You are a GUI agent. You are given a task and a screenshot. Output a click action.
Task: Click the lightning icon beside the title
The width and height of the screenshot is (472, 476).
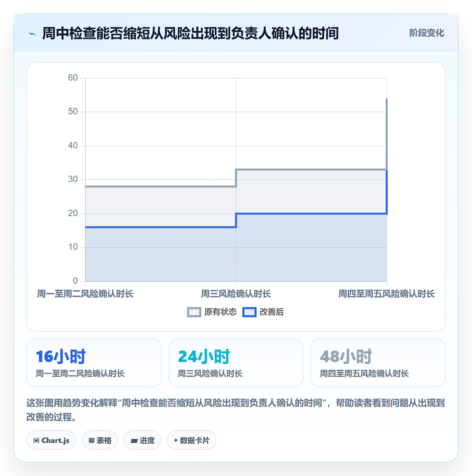coord(32,34)
